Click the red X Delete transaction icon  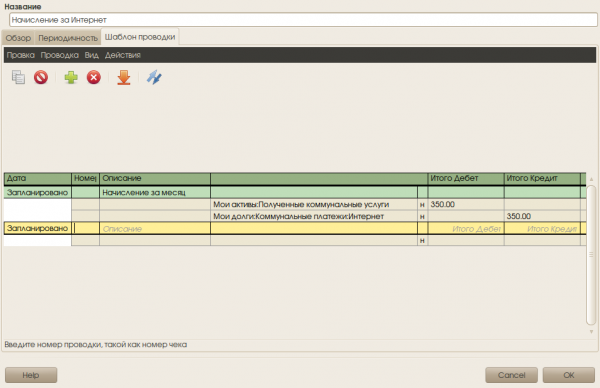tap(94, 77)
